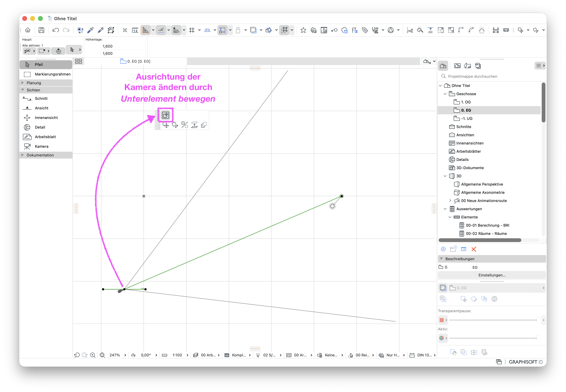This screenshot has width=566, height=392.
Task: Open the Publisher Sets tab icon
Action: (478, 66)
